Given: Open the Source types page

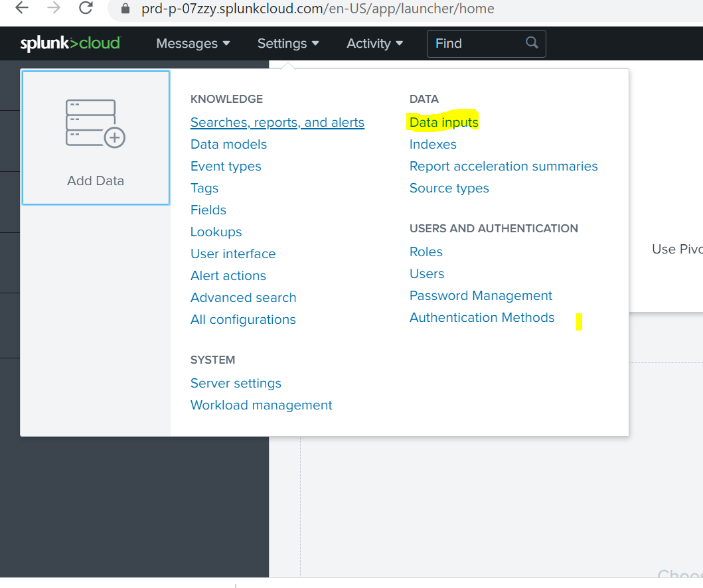Looking at the screenshot, I should click(x=449, y=188).
